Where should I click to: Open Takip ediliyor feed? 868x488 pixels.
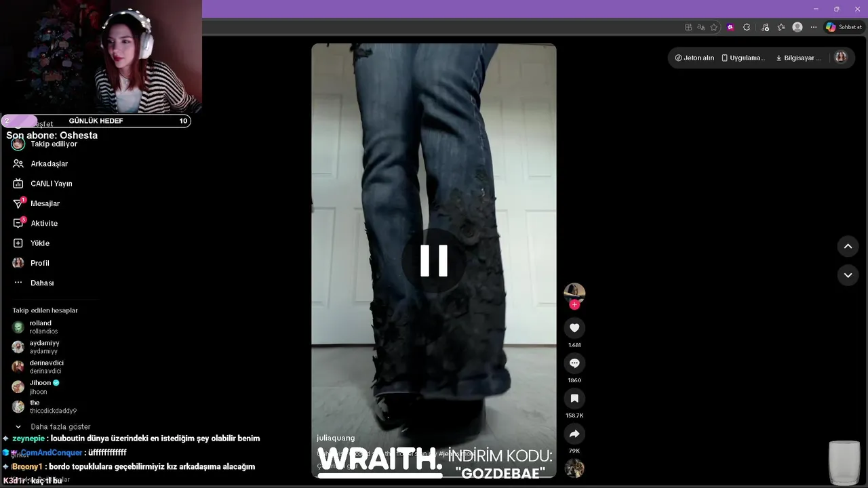(x=54, y=144)
